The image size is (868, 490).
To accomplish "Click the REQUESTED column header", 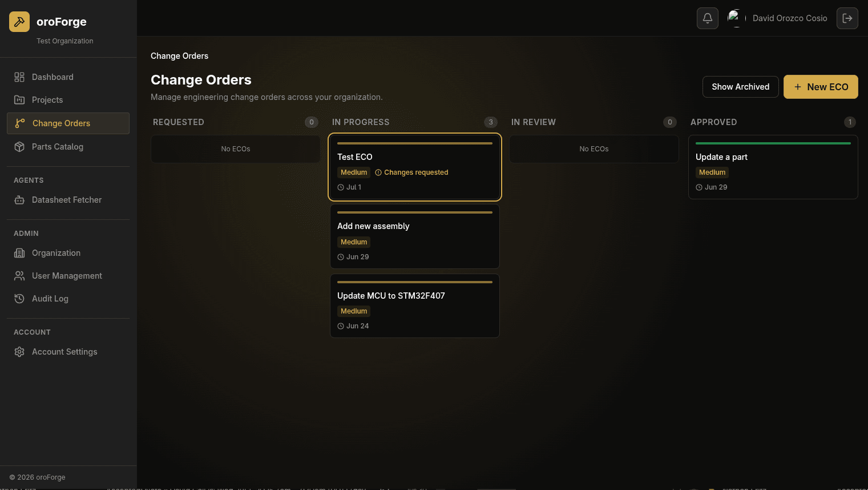I will [179, 122].
